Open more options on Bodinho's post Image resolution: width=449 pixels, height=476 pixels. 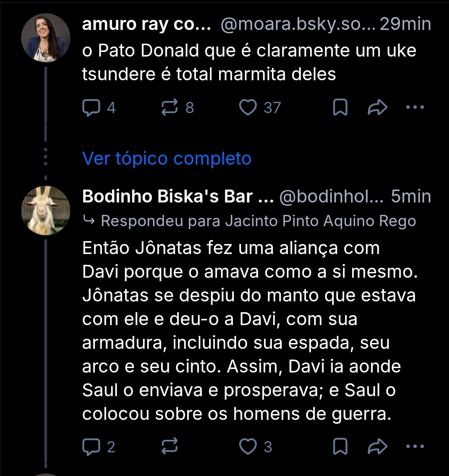coord(414,446)
